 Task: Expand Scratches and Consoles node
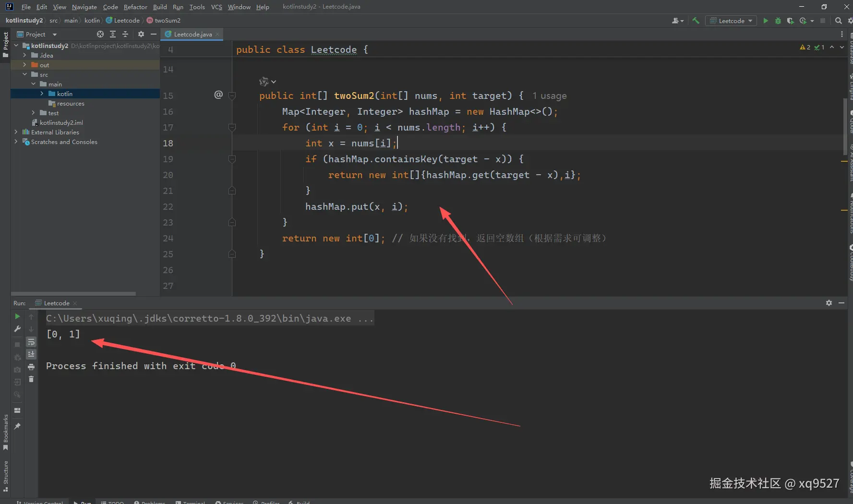[16, 142]
